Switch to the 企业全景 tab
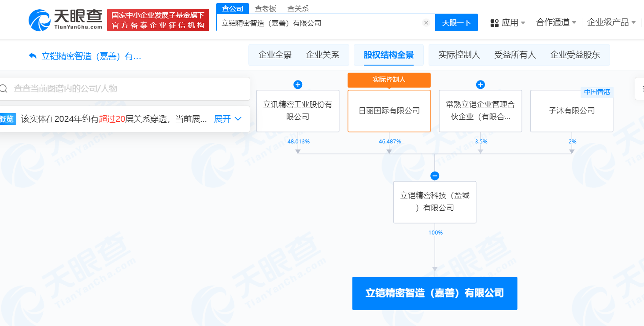The image size is (644, 326). pyautogui.click(x=274, y=55)
